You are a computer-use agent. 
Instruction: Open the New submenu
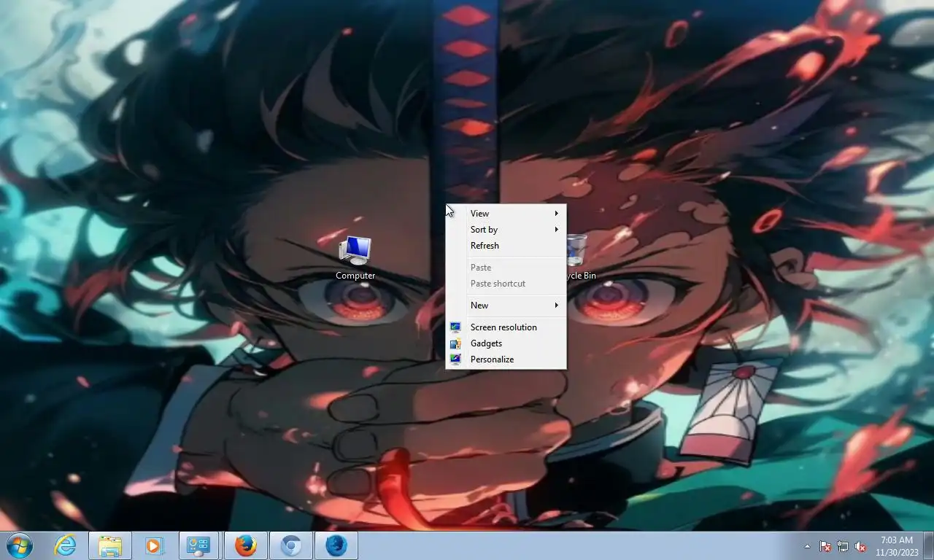506,306
